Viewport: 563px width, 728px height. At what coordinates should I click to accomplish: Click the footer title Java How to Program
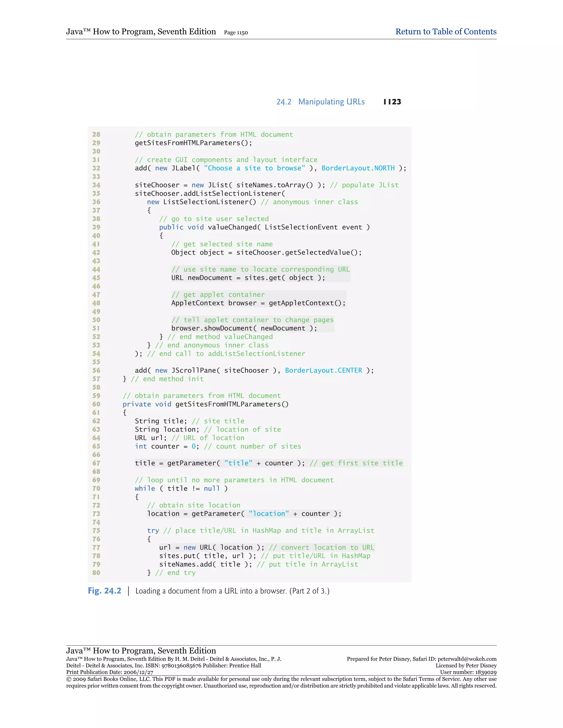141,651
